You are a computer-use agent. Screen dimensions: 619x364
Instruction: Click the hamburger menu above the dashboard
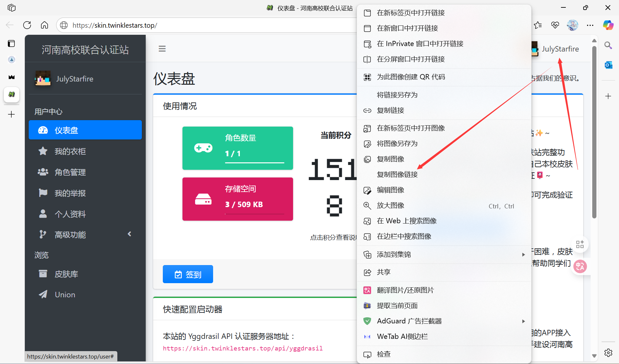162,49
